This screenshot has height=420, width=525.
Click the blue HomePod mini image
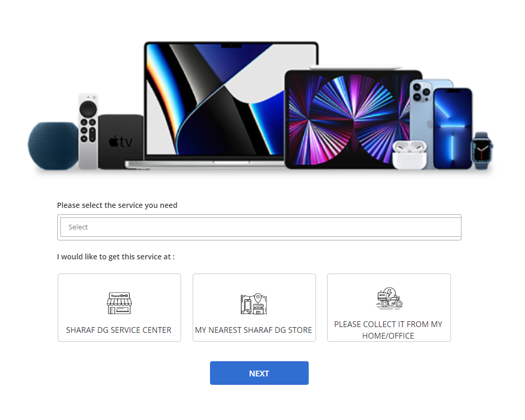(53, 146)
